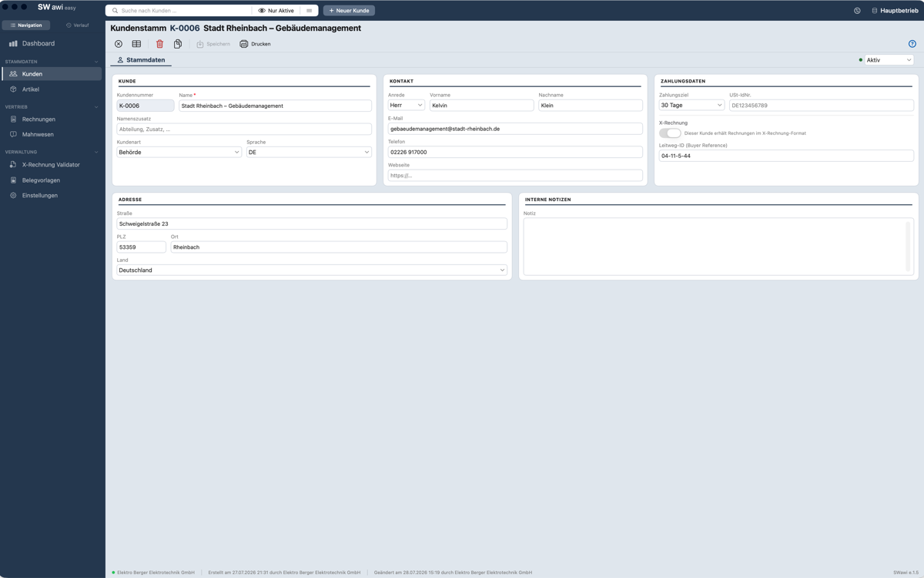Expand the Land Deutschland dropdown
The image size is (924, 578).
tap(312, 270)
